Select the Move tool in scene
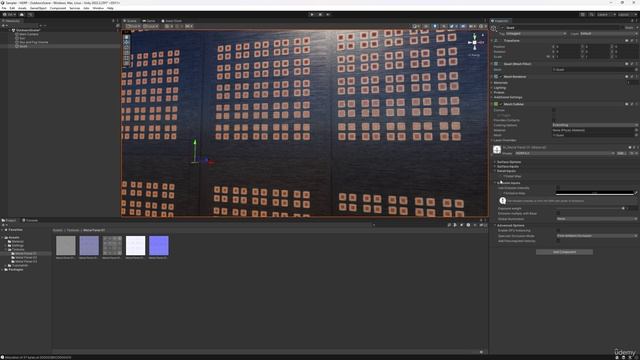 127,42
